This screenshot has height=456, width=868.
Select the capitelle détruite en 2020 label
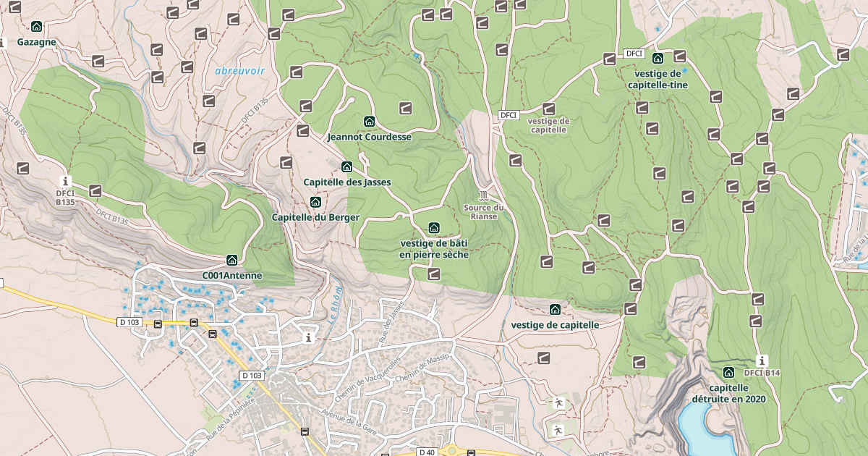728,393
